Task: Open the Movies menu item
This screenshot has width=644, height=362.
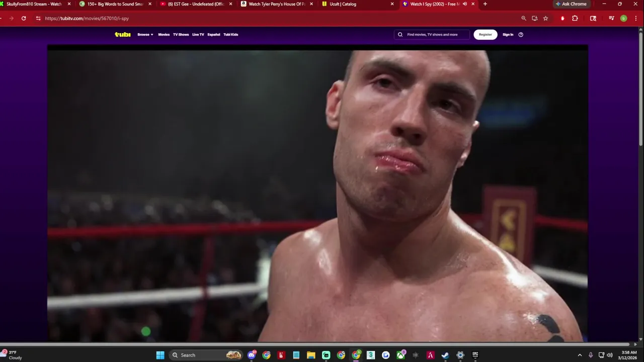Action: coord(164,35)
